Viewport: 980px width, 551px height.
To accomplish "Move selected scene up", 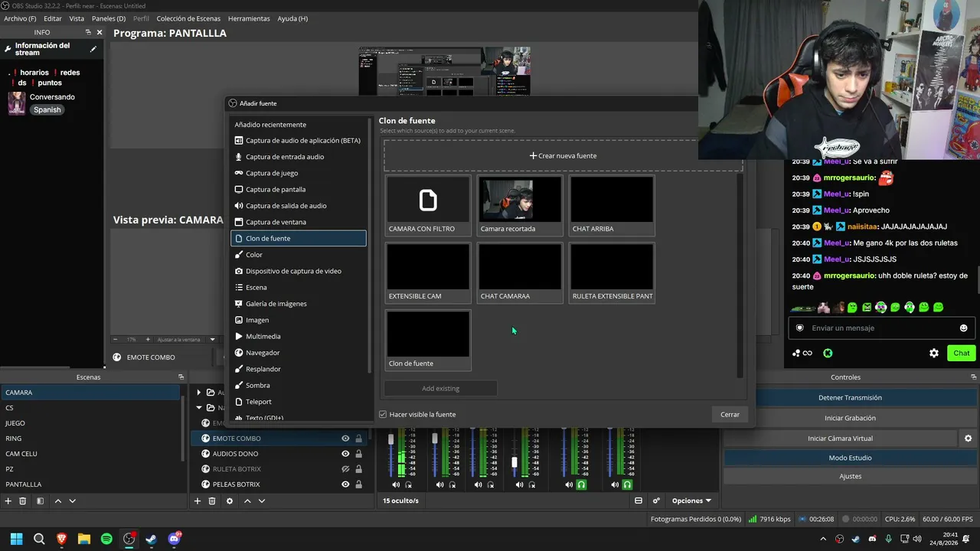I will tap(57, 501).
